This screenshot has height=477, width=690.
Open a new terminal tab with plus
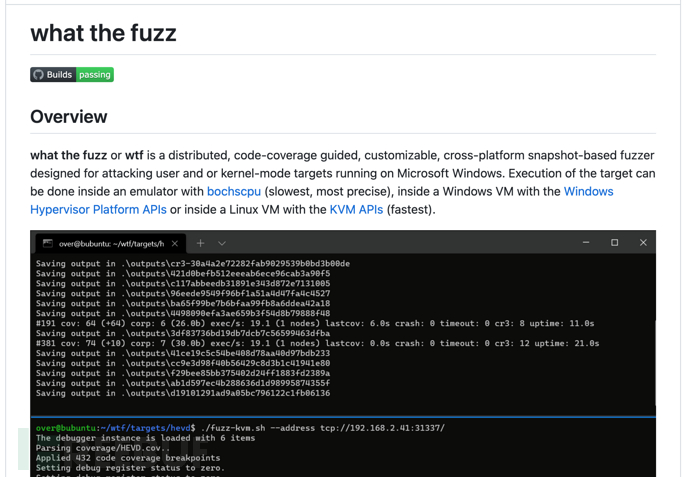(200, 243)
